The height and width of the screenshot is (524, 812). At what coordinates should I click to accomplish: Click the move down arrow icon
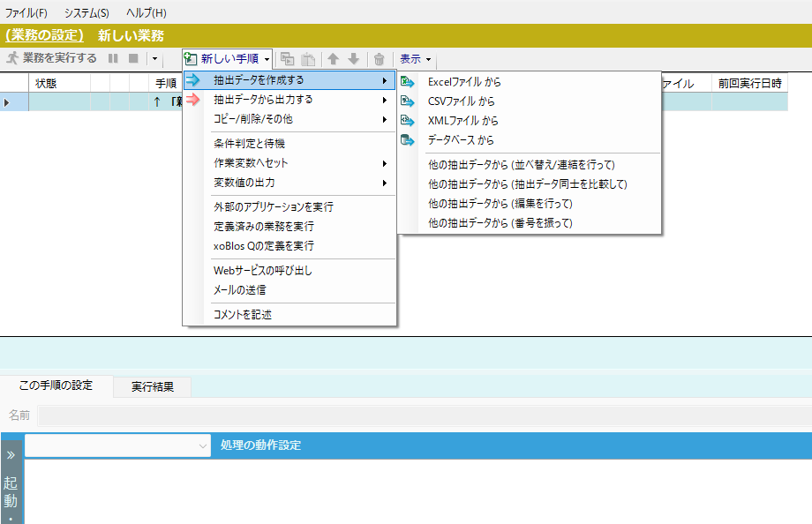point(353,59)
